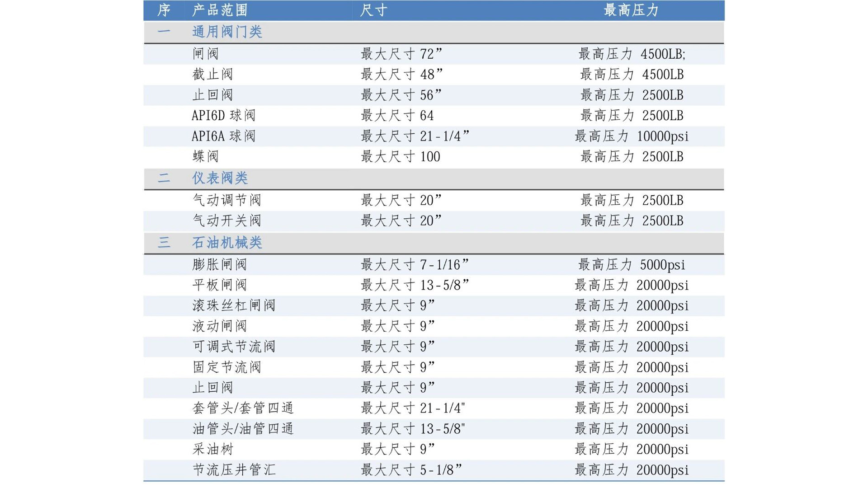Select 气动开关阀 row label

pyautogui.click(x=227, y=221)
